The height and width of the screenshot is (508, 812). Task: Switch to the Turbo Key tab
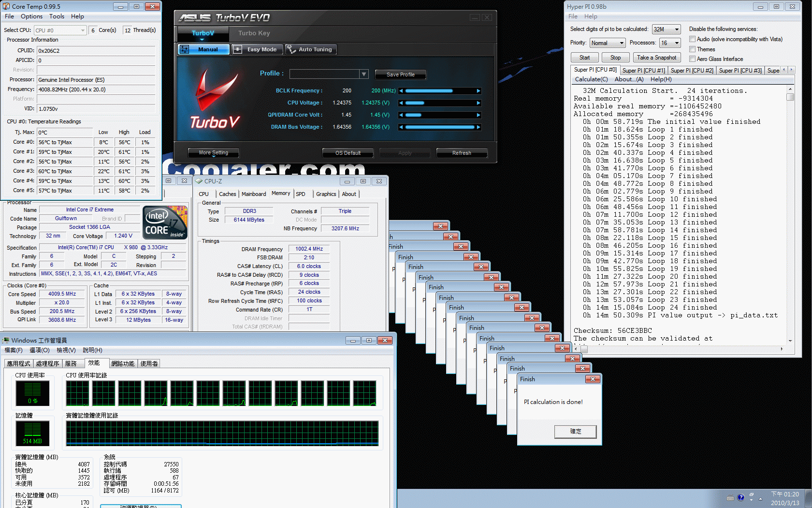(254, 33)
